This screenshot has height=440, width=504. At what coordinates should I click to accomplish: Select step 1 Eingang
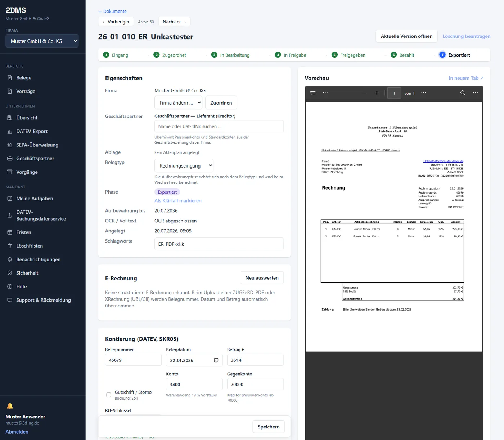[x=116, y=55]
